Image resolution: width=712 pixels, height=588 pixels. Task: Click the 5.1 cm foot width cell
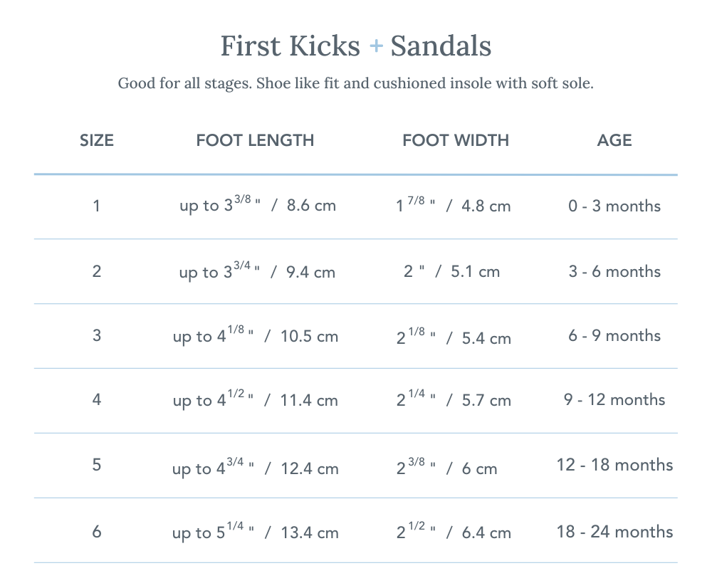[475, 272]
